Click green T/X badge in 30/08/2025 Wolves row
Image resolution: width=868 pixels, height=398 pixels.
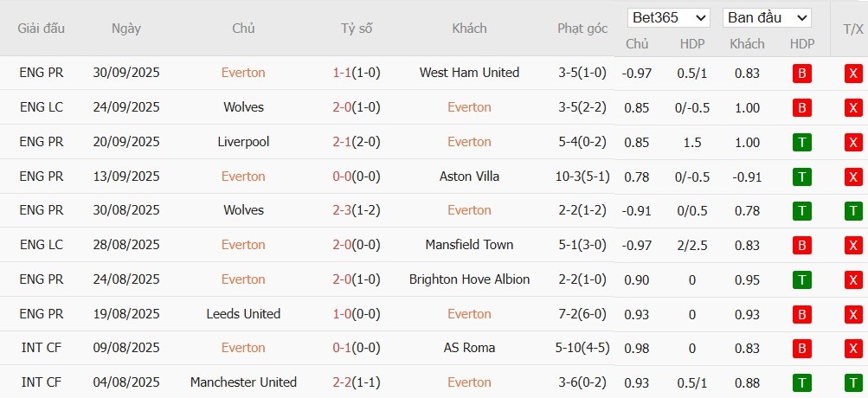click(853, 210)
